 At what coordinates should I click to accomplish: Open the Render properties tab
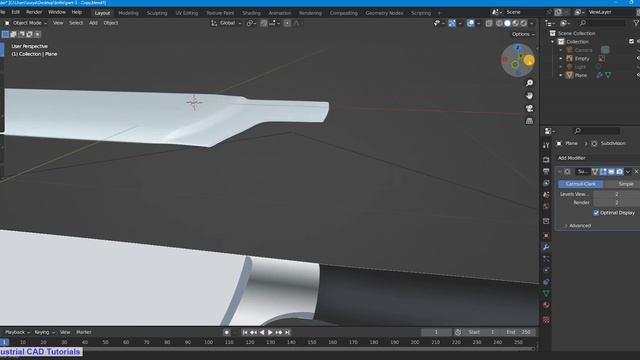[546, 160]
